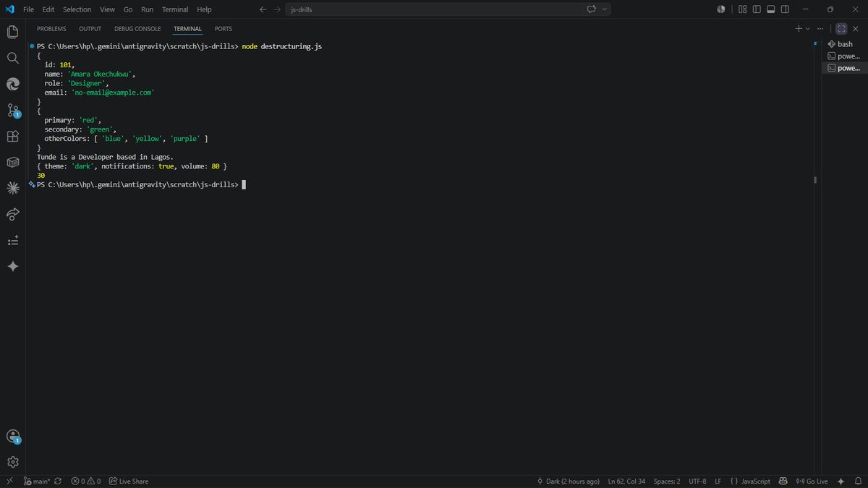Open the Live Share arrow view in activity bar
The height and width of the screenshot is (488, 868).
(12, 214)
